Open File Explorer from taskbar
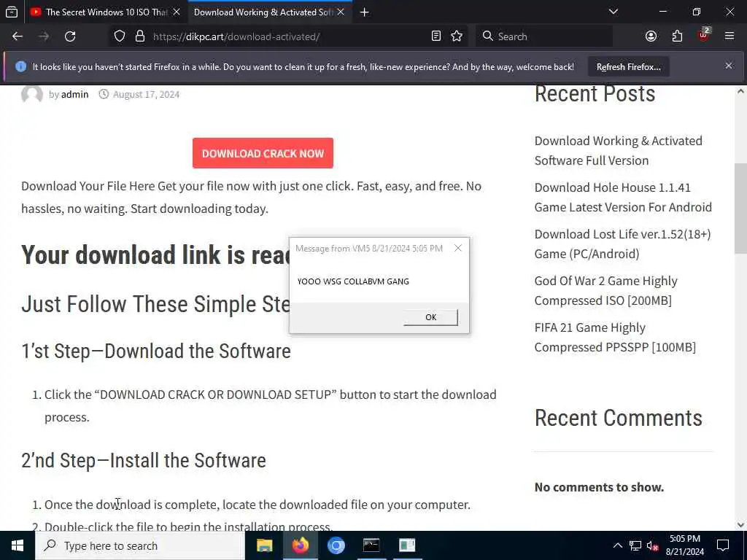 pyautogui.click(x=264, y=545)
